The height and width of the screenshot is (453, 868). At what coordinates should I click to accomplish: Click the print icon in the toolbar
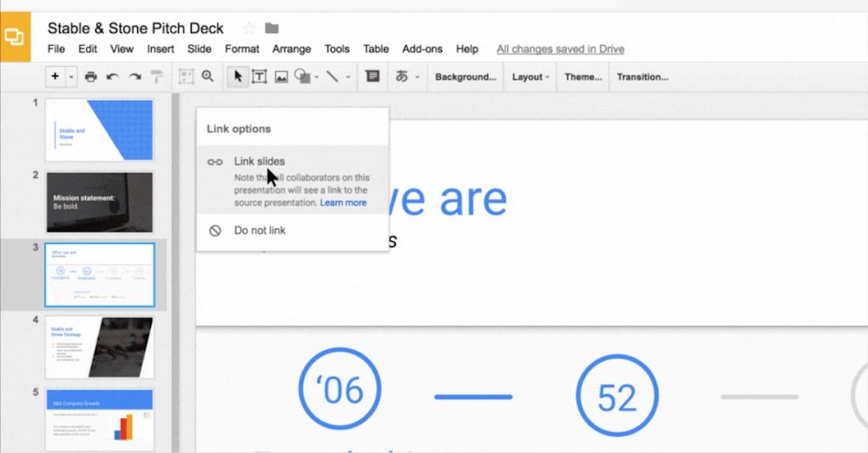pyautogui.click(x=91, y=76)
